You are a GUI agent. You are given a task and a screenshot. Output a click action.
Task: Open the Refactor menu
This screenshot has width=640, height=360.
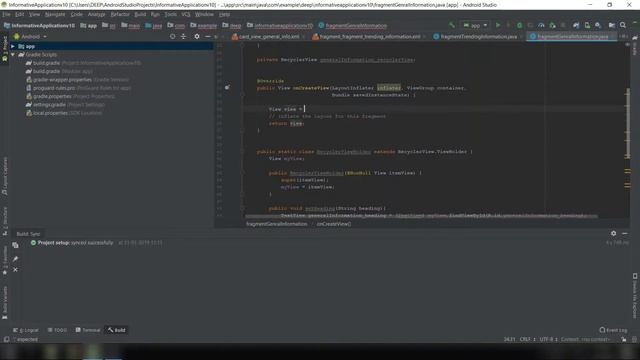tap(120, 14)
